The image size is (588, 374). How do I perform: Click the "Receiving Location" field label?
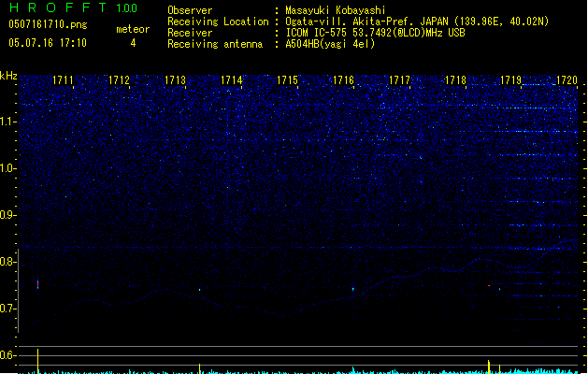[218, 22]
